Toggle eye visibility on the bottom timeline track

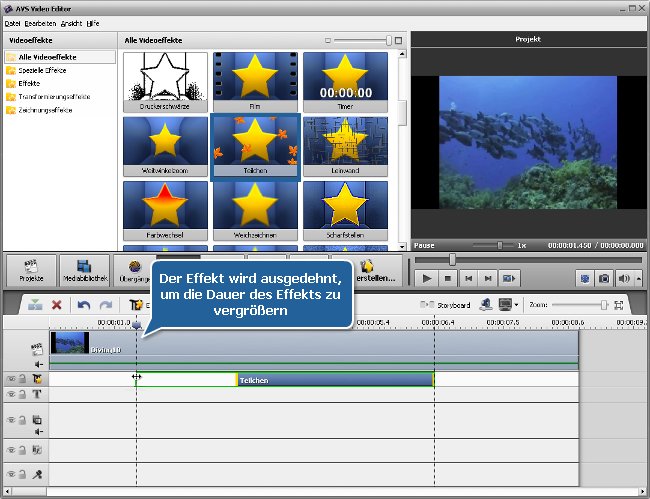(12, 475)
